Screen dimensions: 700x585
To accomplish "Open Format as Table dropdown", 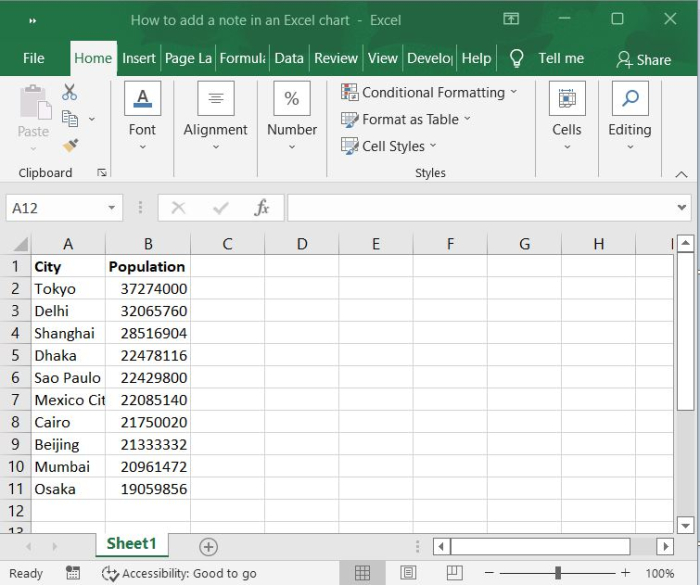I will 406,119.
